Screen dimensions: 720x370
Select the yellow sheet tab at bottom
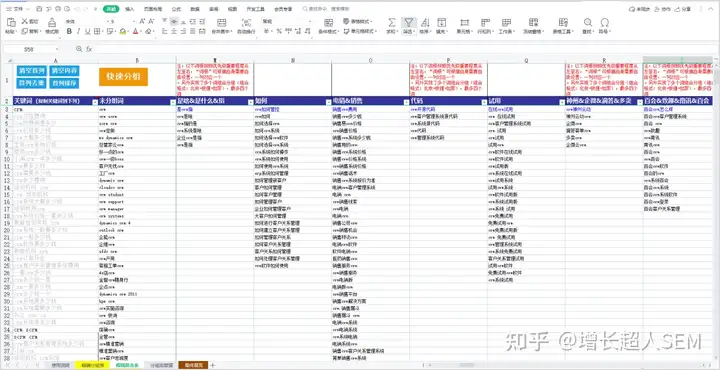pos(92,365)
